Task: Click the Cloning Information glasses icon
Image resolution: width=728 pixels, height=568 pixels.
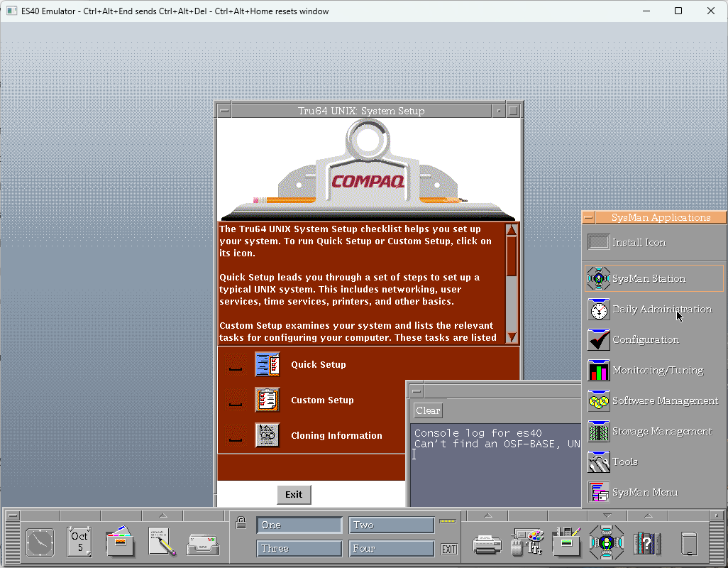Action: pyautogui.click(x=268, y=435)
